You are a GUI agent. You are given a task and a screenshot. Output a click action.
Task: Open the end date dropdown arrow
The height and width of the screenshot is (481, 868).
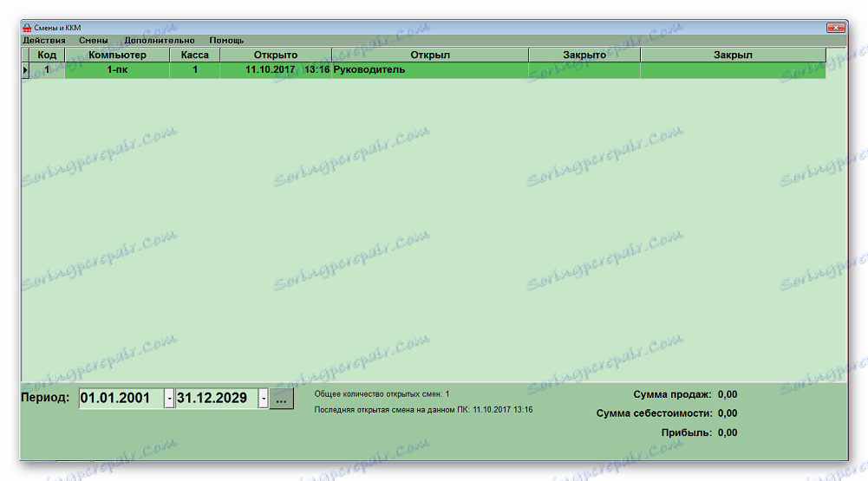click(x=264, y=398)
